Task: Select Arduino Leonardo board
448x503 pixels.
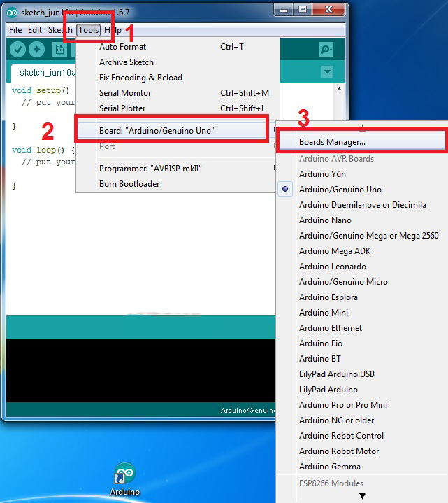Action: pyautogui.click(x=362, y=267)
